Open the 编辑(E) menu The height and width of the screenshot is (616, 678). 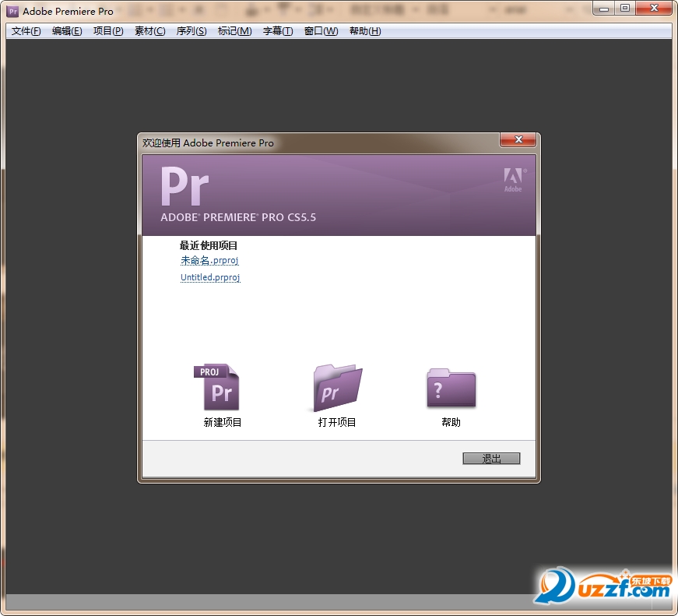[67, 31]
